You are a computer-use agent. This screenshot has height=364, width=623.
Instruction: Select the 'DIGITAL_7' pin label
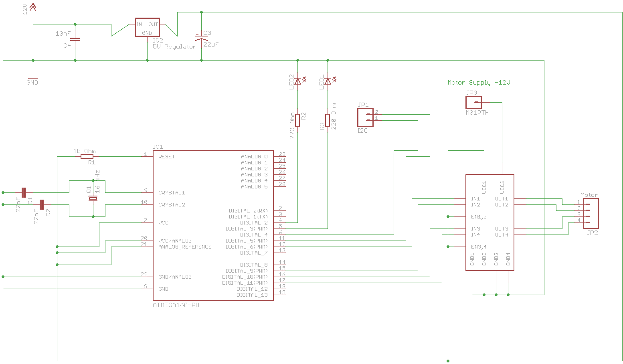tap(254, 253)
